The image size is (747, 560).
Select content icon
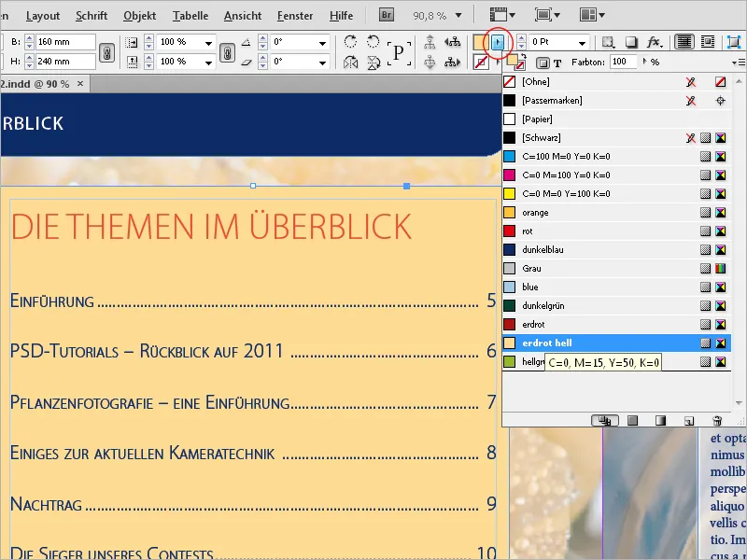coord(430,62)
